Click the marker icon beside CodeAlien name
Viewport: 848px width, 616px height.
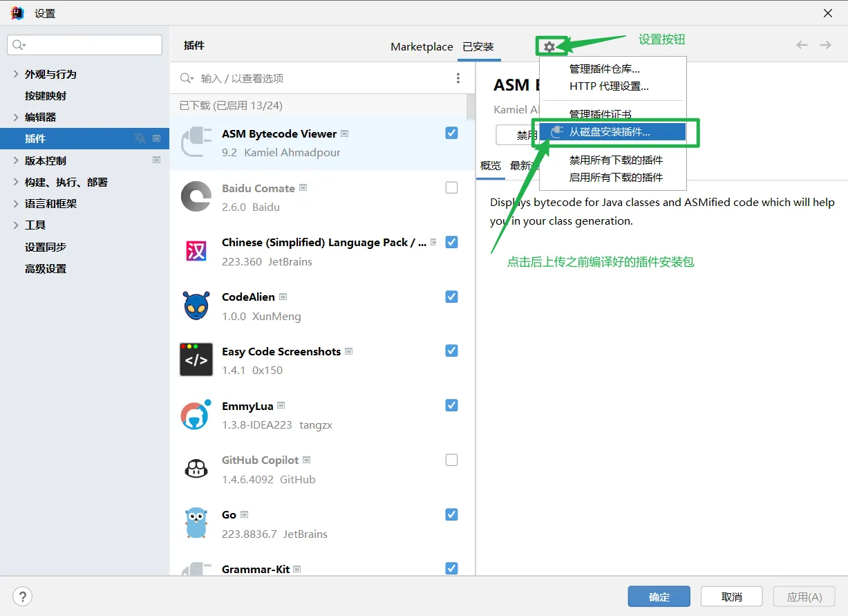[283, 297]
